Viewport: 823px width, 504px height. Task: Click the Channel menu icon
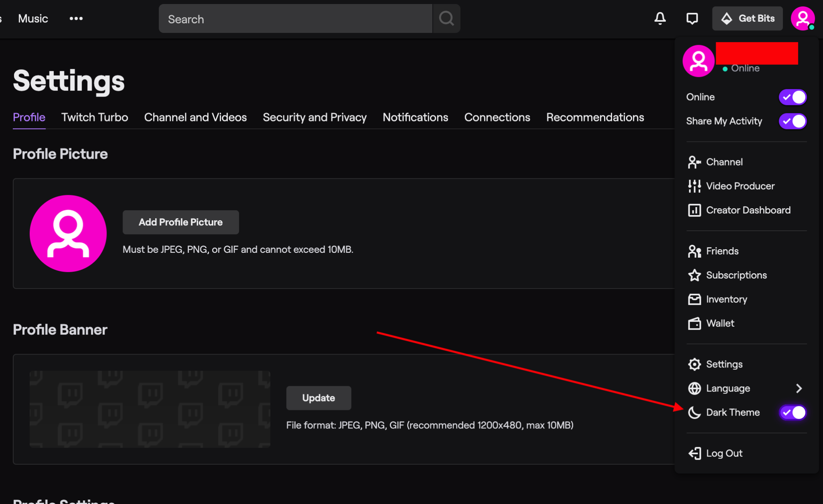[694, 161]
